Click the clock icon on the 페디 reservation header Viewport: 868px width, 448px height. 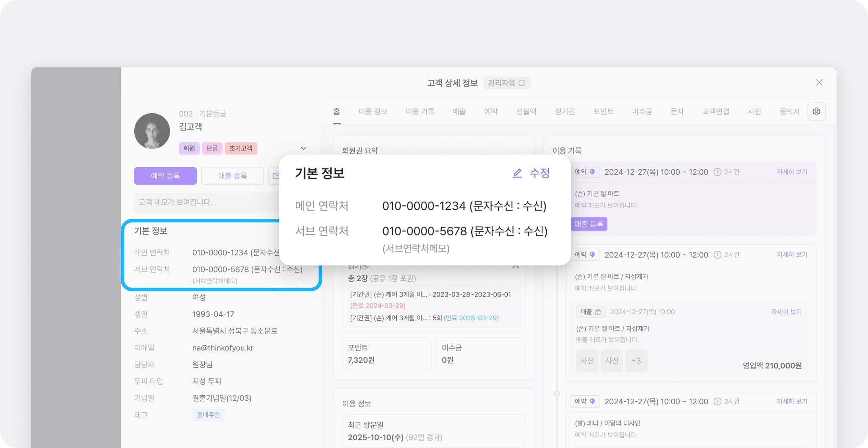[718, 401]
